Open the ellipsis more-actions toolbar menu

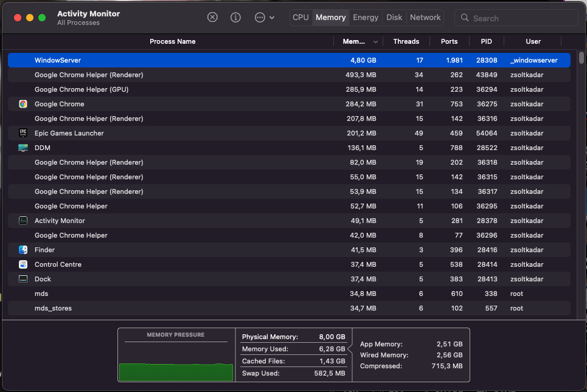click(264, 17)
